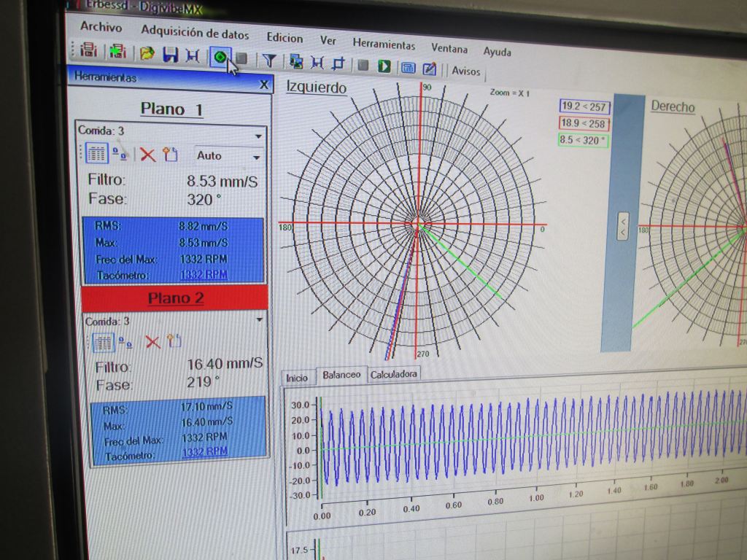Click the floppy disk save icon
The height and width of the screenshot is (560, 747).
[x=171, y=54]
